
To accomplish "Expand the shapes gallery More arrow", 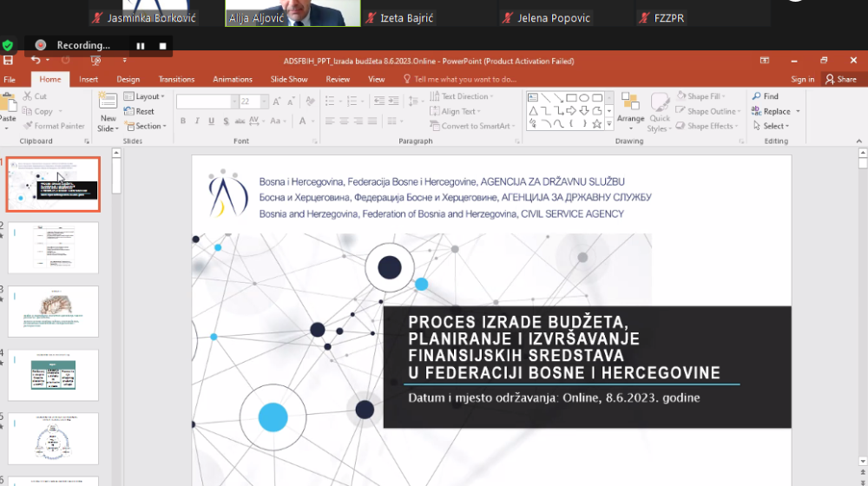I will pos(609,124).
